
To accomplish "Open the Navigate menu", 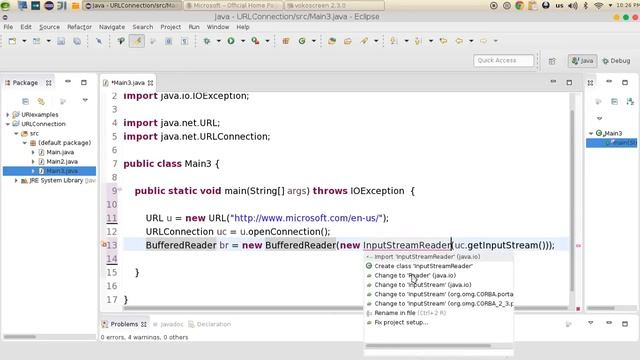I will [x=112, y=27].
